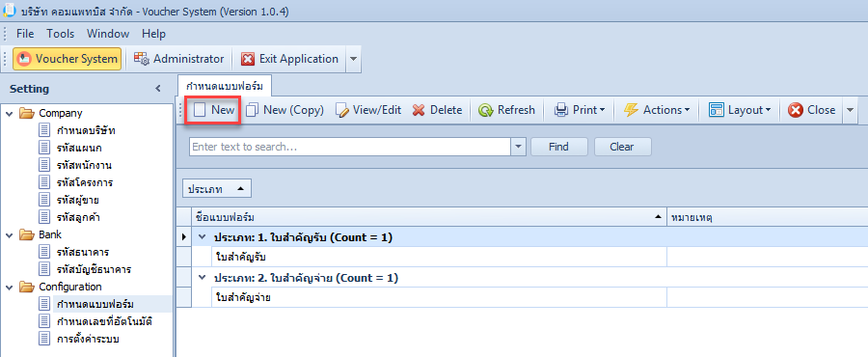Click the Actions lightning icon
The width and height of the screenshot is (868, 357).
click(631, 110)
